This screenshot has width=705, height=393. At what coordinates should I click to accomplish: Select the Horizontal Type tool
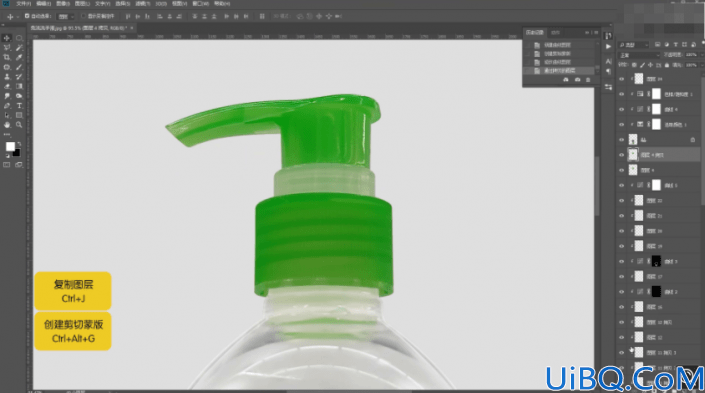click(x=19, y=106)
